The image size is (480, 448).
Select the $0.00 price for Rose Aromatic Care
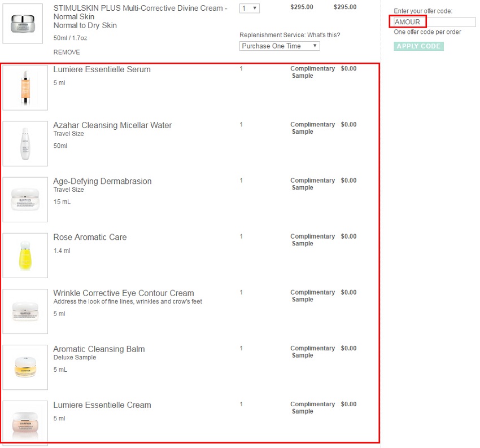pos(348,236)
